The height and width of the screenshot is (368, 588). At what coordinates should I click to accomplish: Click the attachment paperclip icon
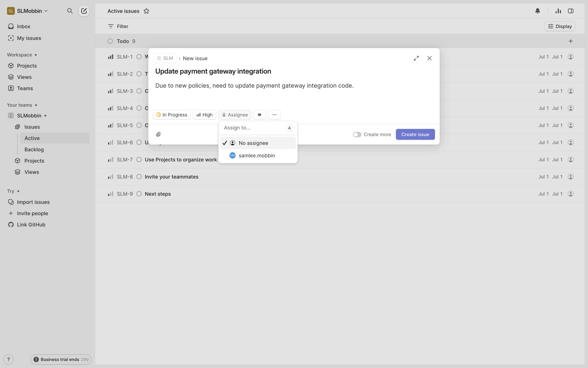[158, 134]
